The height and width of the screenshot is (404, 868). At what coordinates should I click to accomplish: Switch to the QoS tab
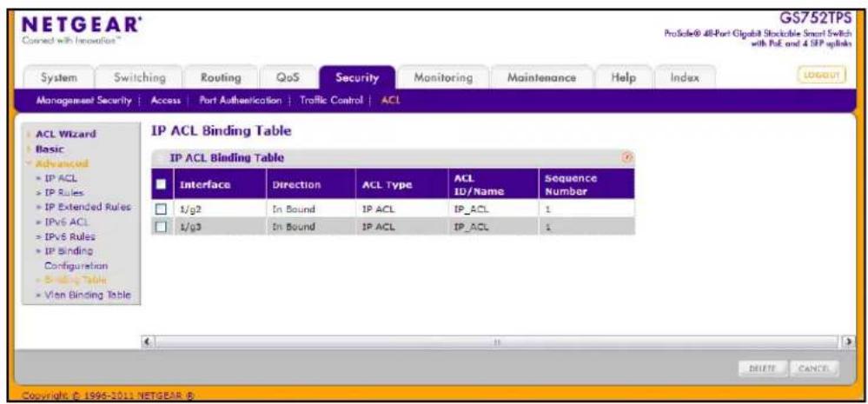[x=288, y=77]
